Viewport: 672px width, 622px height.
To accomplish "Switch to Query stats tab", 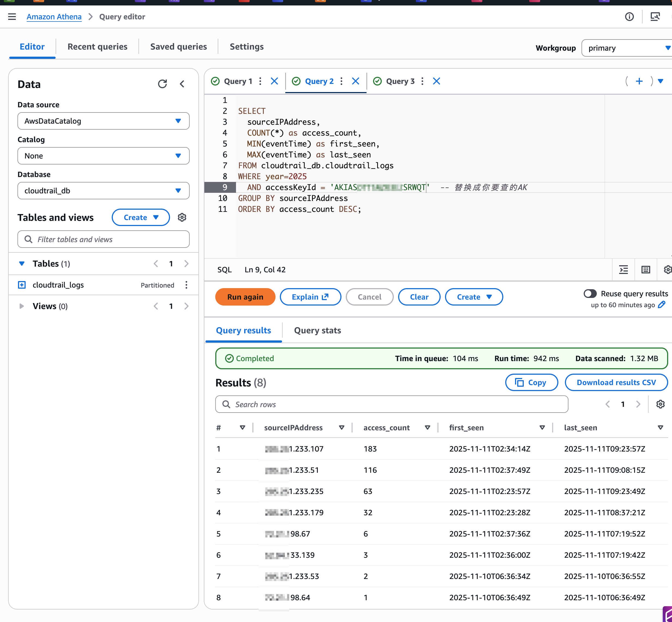I will [x=317, y=331].
